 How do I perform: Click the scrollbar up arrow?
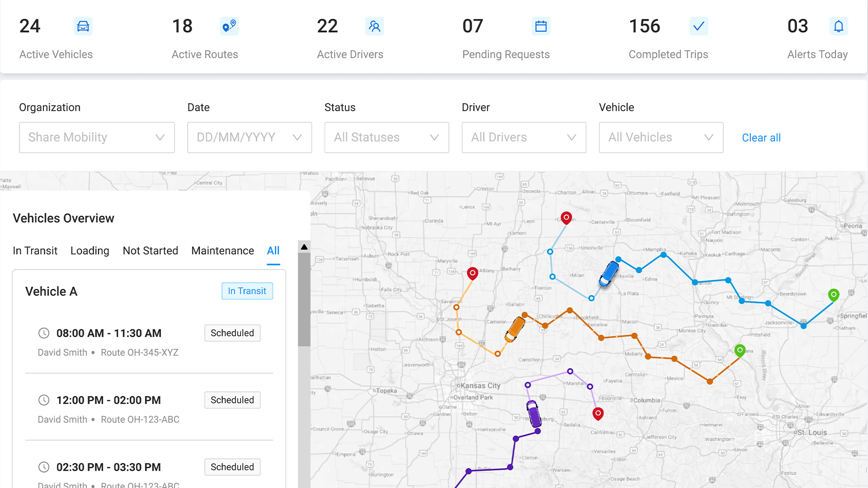pos(304,247)
